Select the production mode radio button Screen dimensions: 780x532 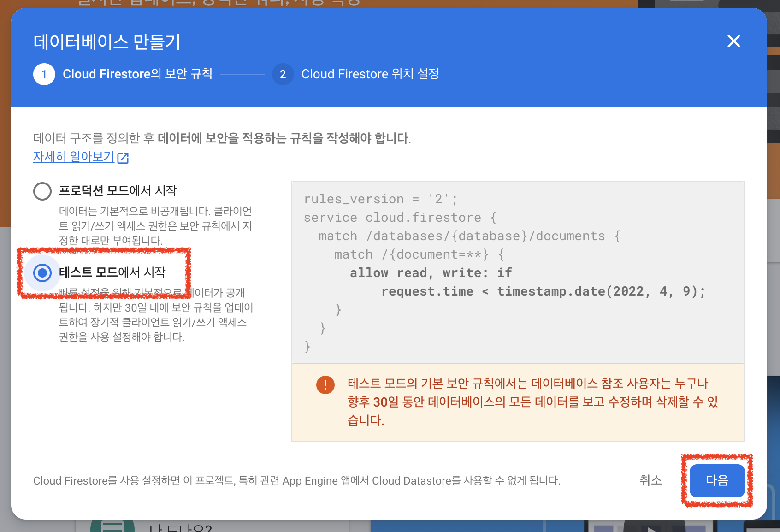[x=42, y=191]
